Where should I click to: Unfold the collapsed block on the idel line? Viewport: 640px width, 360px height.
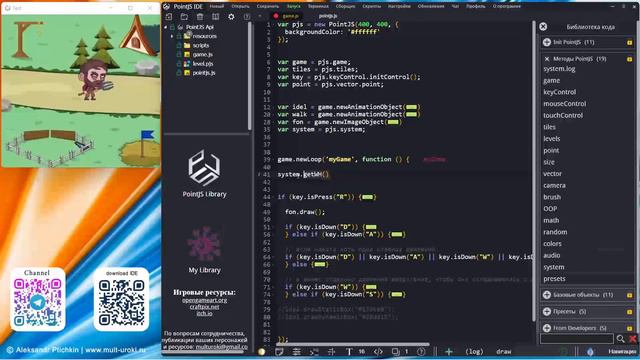coord(411,107)
